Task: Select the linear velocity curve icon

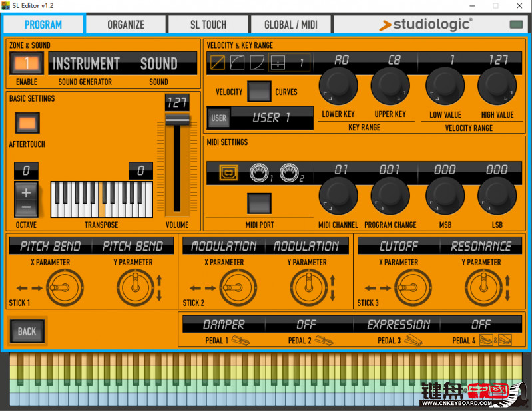Action: pyautogui.click(x=218, y=63)
